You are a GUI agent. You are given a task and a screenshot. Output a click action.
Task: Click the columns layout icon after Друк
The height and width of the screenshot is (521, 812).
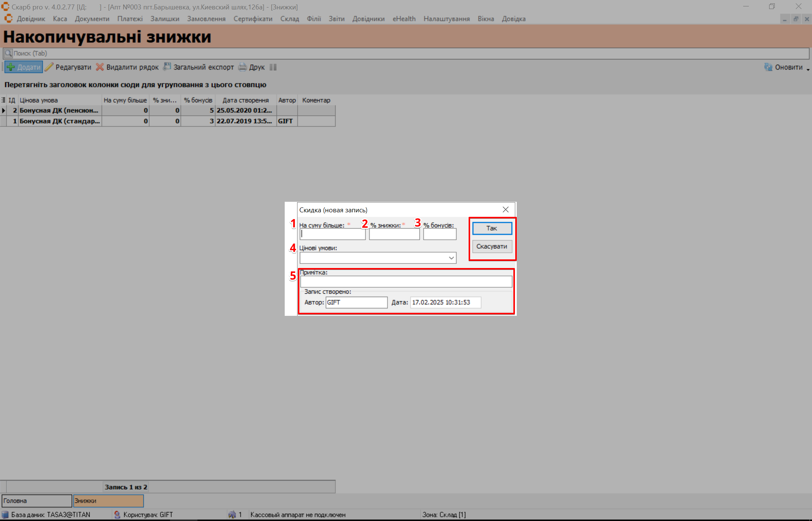273,67
